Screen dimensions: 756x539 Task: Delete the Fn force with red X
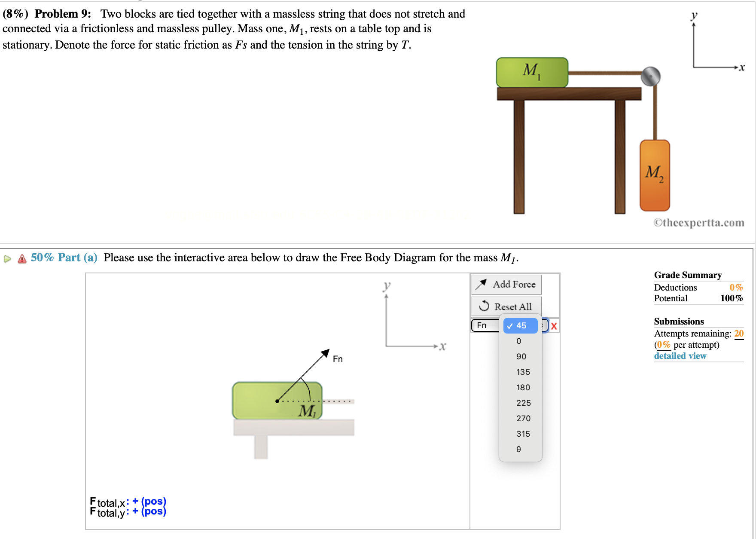point(554,326)
